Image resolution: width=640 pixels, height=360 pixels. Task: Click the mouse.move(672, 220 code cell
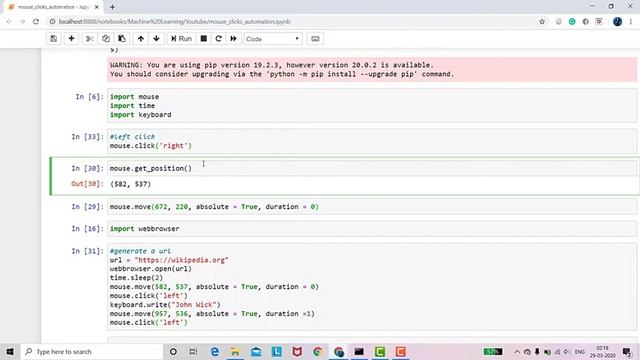[x=371, y=207]
